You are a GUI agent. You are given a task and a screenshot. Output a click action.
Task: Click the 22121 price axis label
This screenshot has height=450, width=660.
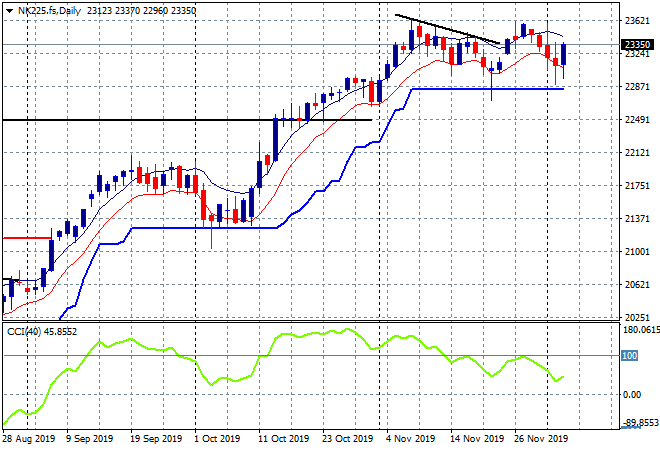point(637,153)
